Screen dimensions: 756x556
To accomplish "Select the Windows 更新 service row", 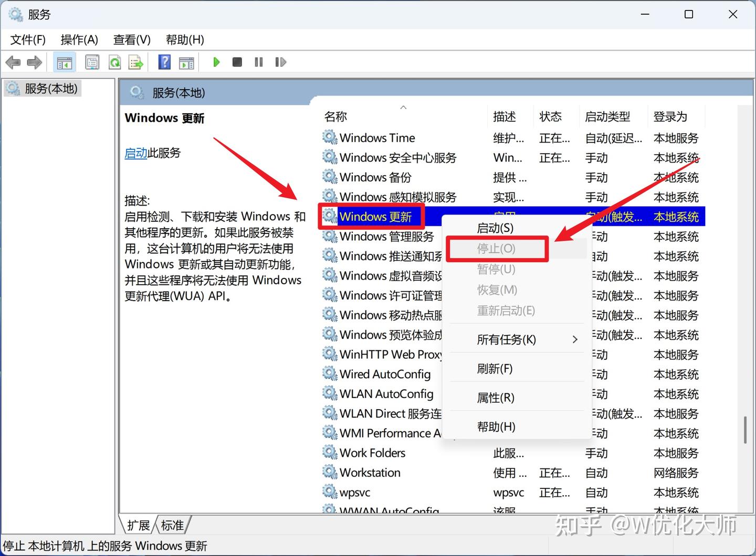I will coord(513,216).
